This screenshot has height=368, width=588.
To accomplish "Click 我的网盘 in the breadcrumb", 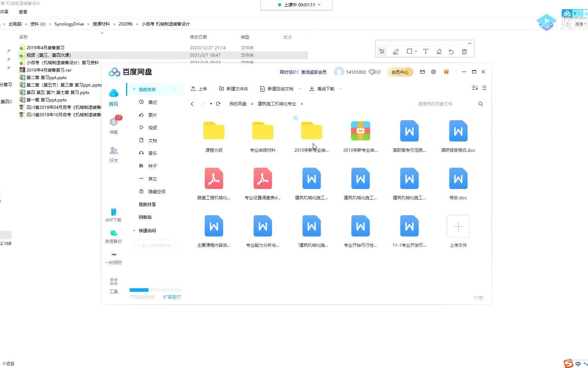I will 238,104.
